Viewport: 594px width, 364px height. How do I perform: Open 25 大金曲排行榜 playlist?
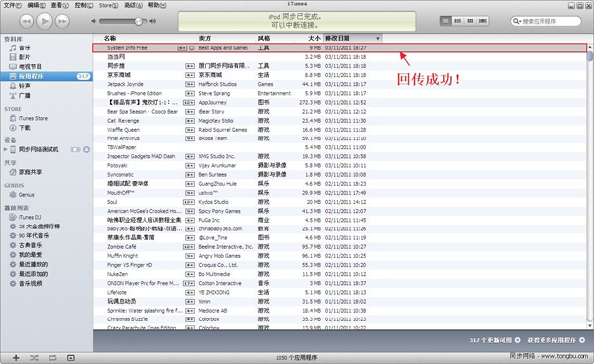pos(47,227)
